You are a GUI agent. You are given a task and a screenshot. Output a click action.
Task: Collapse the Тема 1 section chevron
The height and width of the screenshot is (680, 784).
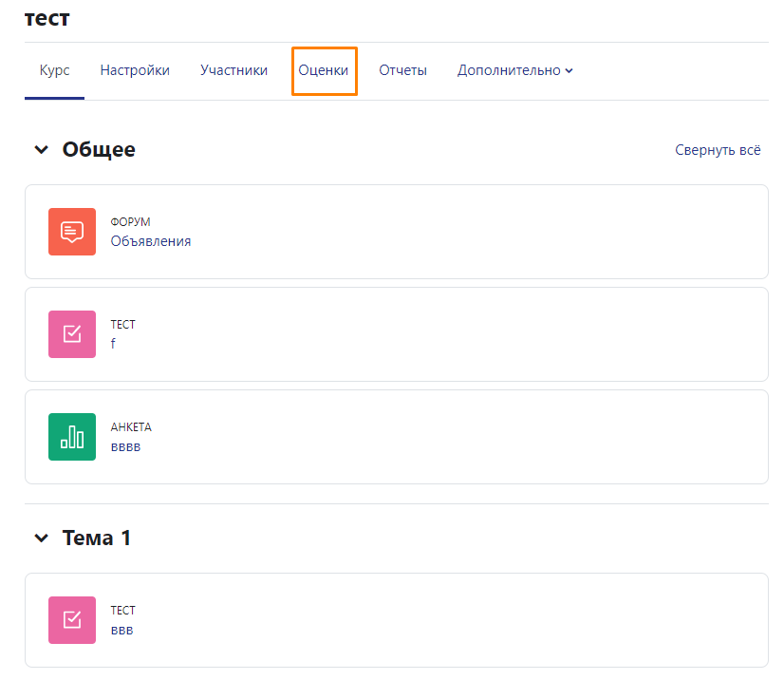tap(42, 538)
